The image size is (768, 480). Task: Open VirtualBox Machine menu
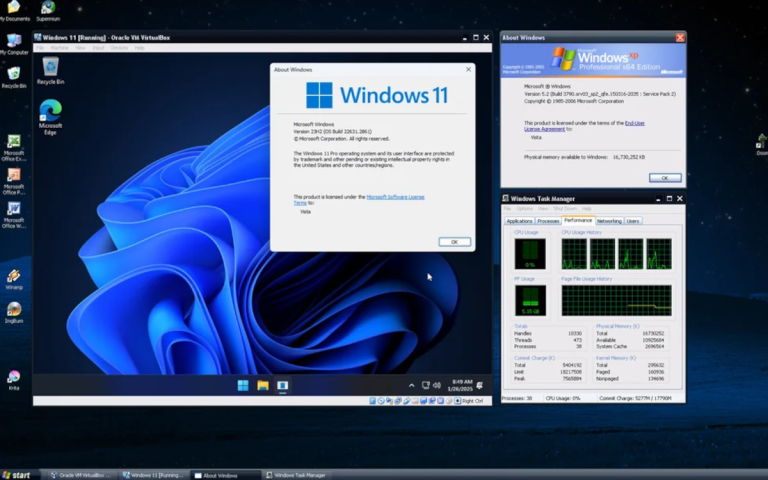pyautogui.click(x=59, y=48)
